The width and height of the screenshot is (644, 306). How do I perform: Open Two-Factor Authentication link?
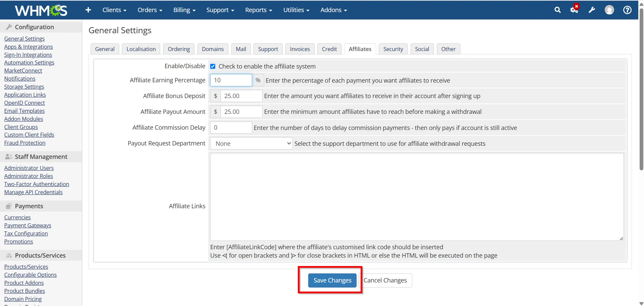click(x=37, y=184)
